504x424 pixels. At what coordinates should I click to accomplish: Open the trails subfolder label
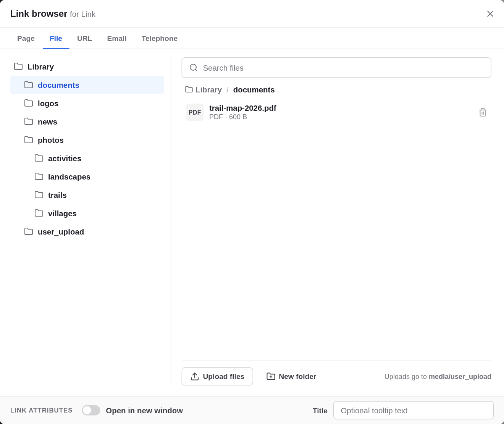click(x=57, y=195)
